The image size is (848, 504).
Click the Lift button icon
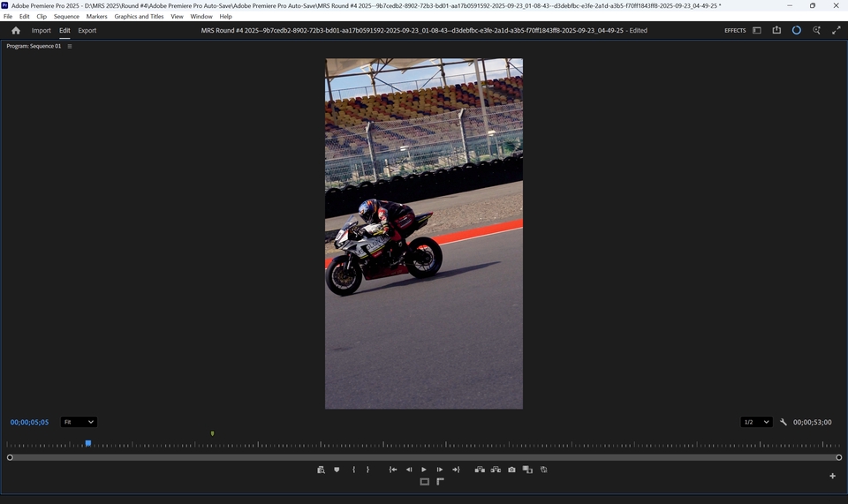click(480, 470)
